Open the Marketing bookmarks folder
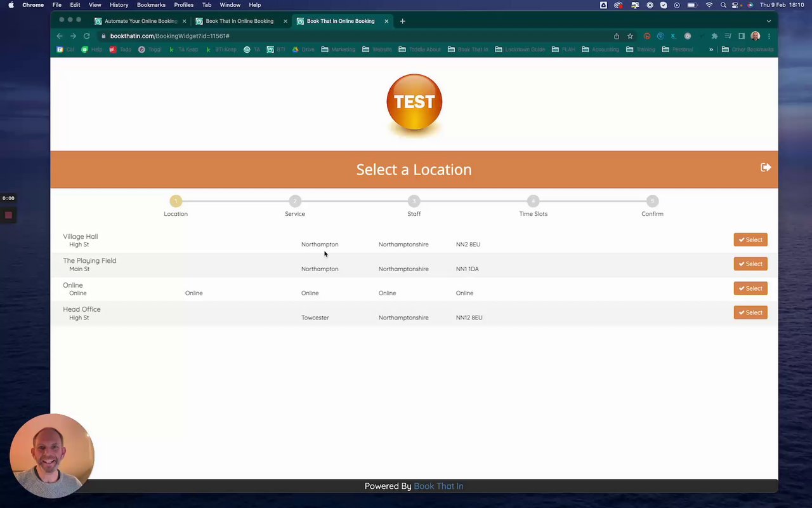This screenshot has height=508, width=812. coord(338,50)
